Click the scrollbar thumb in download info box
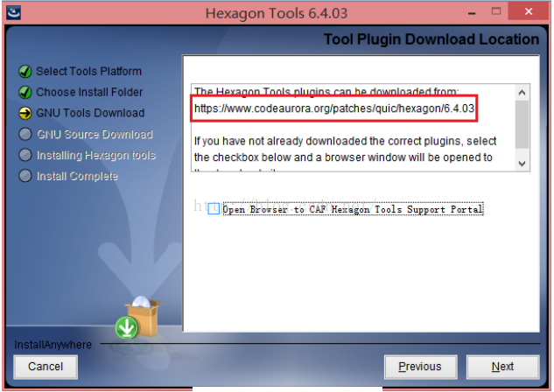Image resolution: width=554 pixels, height=392 pixels. pos(522,124)
